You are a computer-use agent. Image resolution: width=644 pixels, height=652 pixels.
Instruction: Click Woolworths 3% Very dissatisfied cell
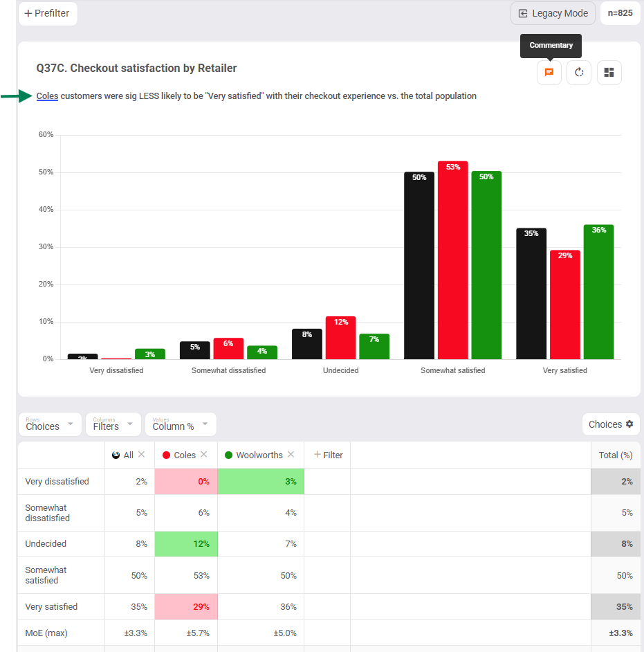261,482
